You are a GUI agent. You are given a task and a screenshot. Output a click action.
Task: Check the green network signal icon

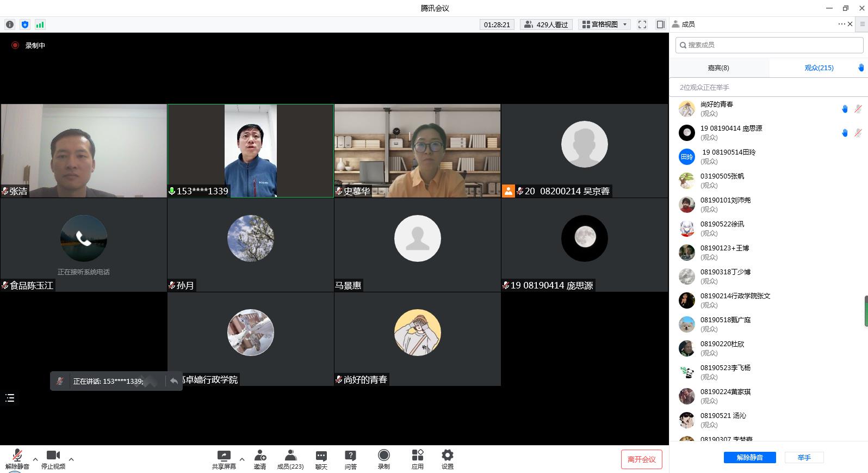[40, 24]
